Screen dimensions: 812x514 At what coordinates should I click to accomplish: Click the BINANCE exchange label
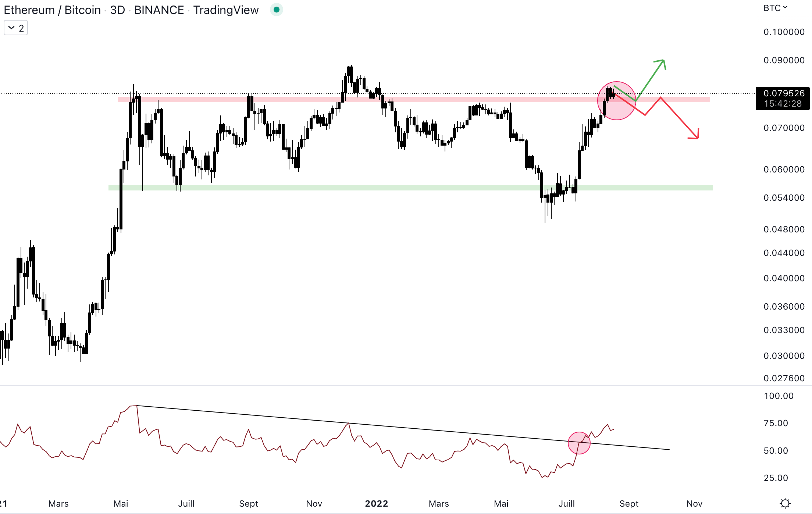159,10
